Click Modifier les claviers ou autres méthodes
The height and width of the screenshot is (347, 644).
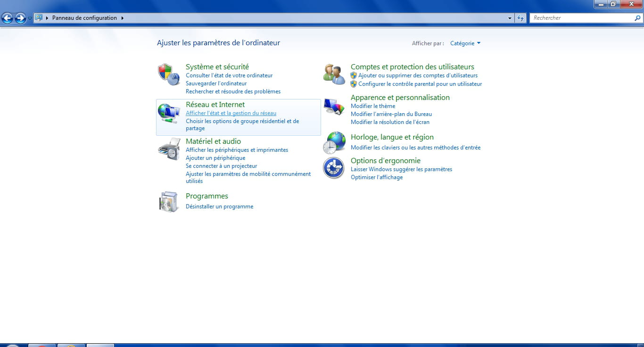416,148
